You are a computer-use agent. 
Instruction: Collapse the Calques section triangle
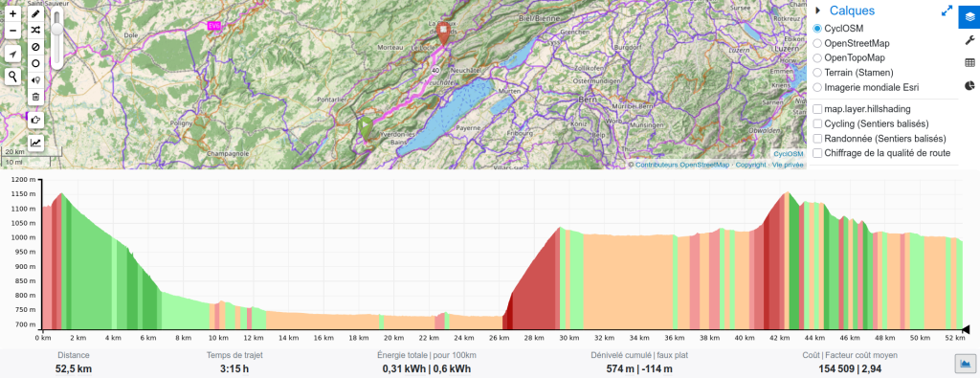(817, 11)
